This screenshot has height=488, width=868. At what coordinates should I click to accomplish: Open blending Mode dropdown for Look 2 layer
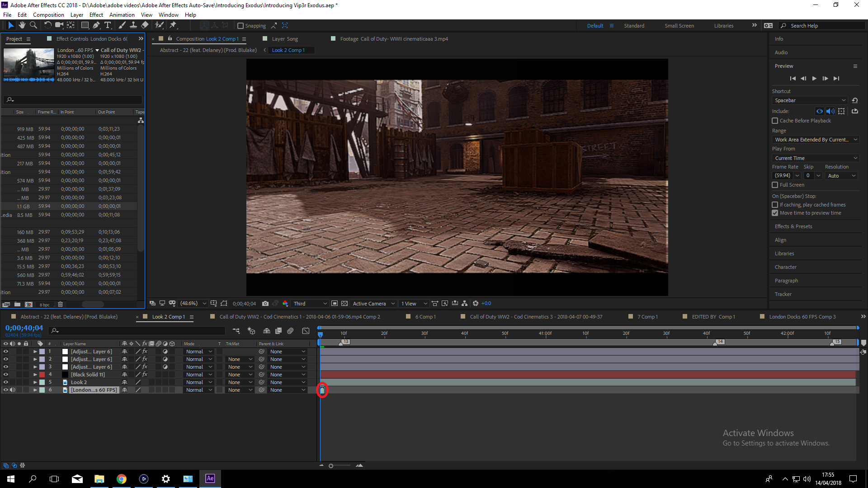coord(199,382)
